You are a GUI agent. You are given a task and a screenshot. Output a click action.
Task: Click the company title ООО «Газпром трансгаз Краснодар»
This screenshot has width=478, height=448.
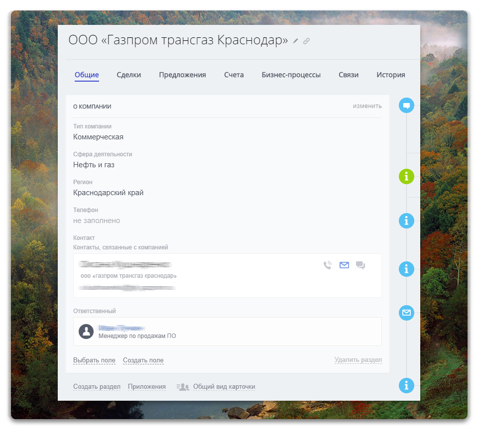point(178,40)
